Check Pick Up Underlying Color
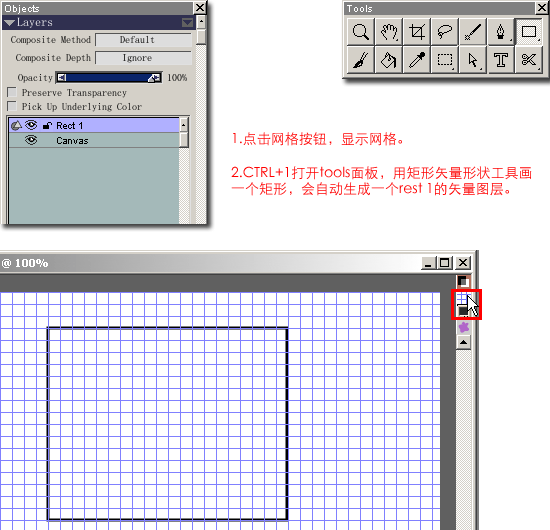Image resolution: width=550 pixels, height=530 pixels. pyautogui.click(x=12, y=106)
